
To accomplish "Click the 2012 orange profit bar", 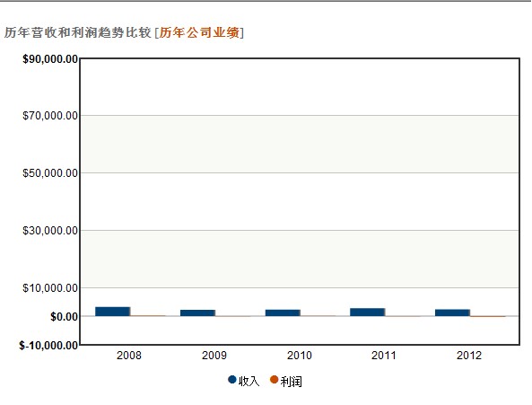I will 488,316.
